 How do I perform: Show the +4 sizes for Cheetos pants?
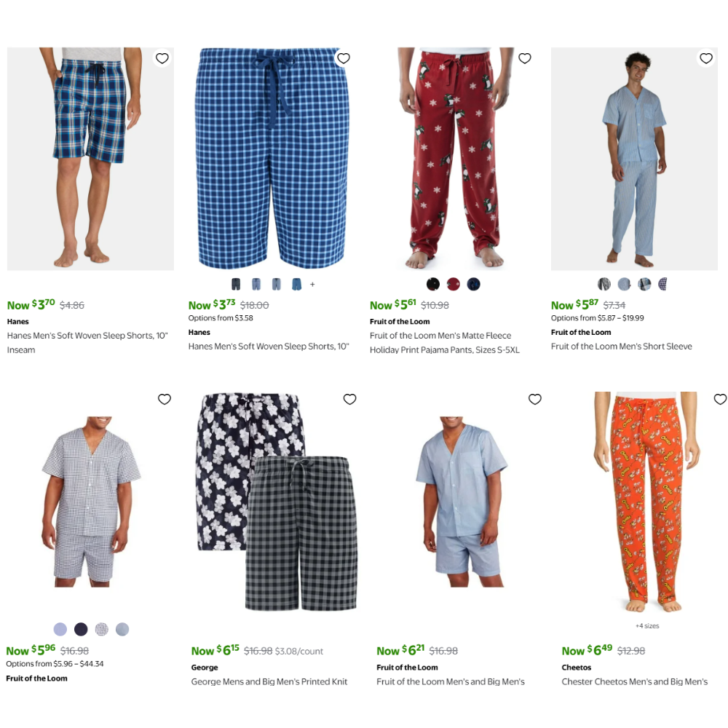pyautogui.click(x=646, y=626)
